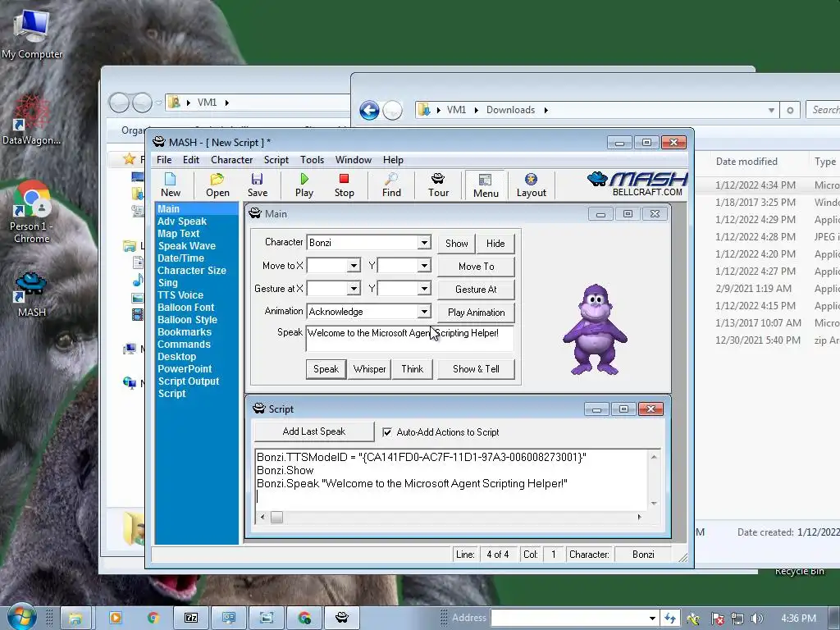Screen dimensions: 840x630
Task: Select Balloon Style in the sidebar list
Action: tap(187, 320)
